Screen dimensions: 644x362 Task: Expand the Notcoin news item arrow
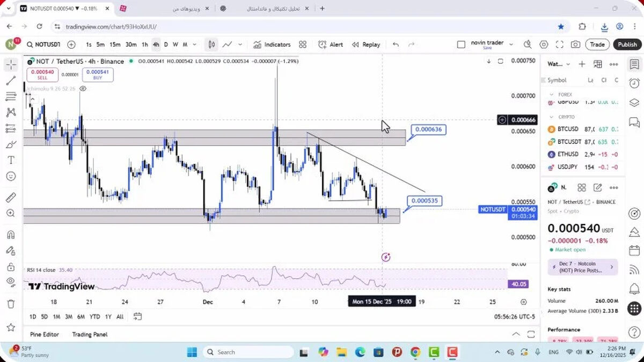pyautogui.click(x=611, y=267)
